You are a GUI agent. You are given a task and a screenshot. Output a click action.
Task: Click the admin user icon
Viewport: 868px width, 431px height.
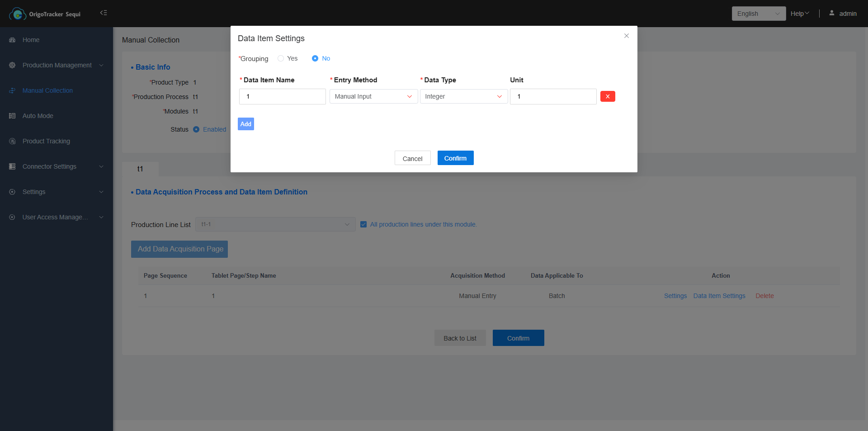pos(832,13)
